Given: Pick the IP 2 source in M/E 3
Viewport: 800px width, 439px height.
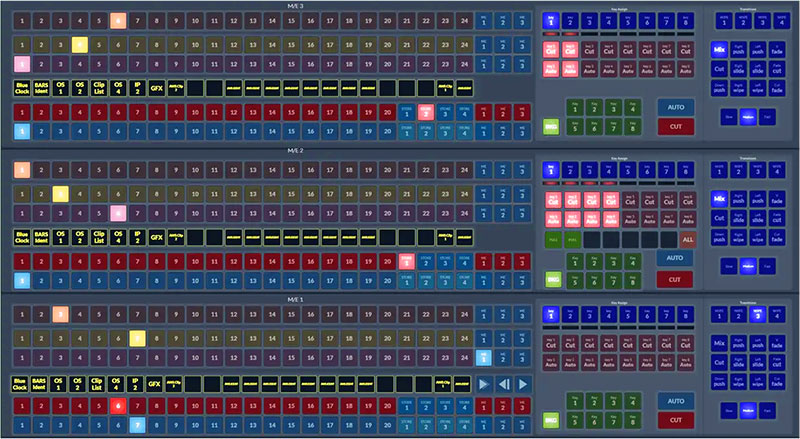Looking at the screenshot, I should point(138,88).
